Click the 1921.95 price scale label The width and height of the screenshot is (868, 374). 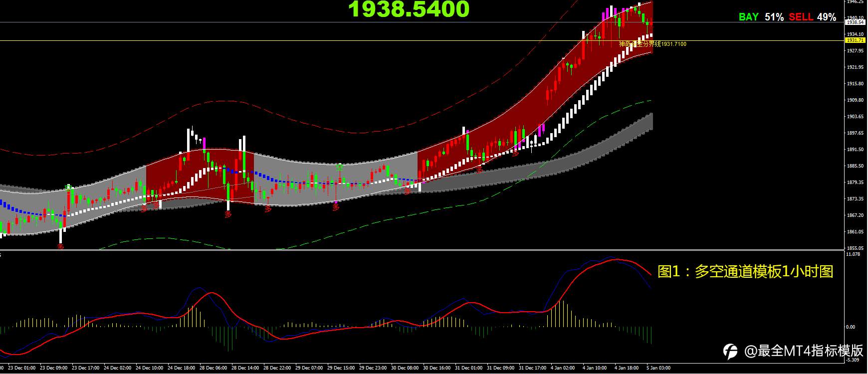point(855,67)
